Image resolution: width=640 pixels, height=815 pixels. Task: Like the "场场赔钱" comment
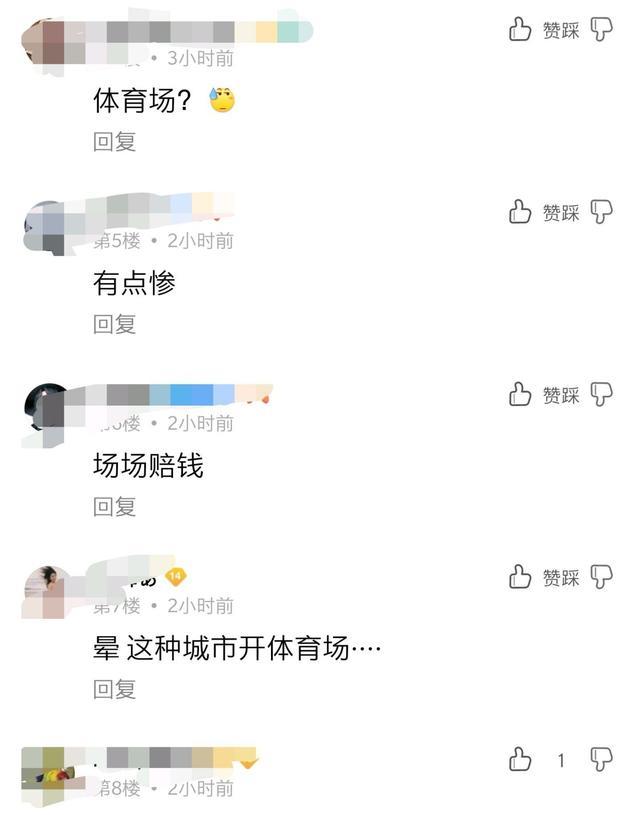519,394
